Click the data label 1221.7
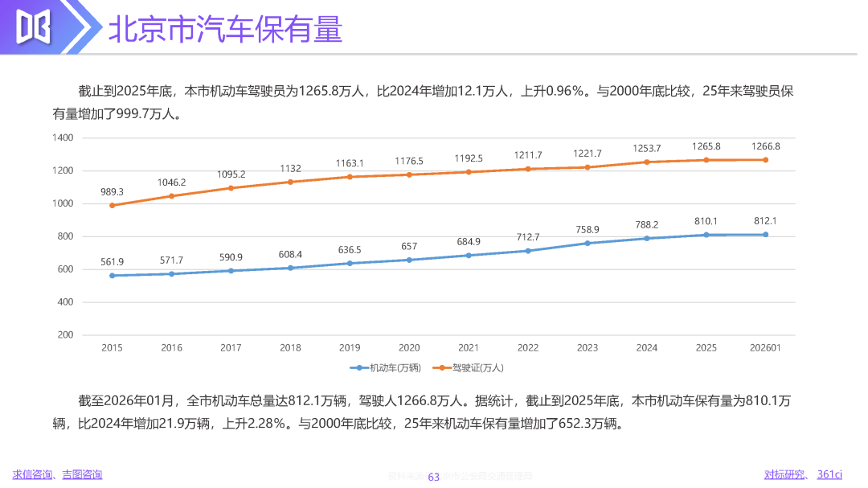Screen dimensions: 868x488 tap(588, 154)
